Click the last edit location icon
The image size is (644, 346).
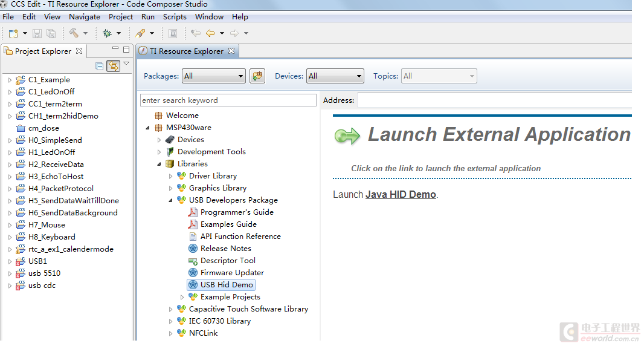(196, 33)
